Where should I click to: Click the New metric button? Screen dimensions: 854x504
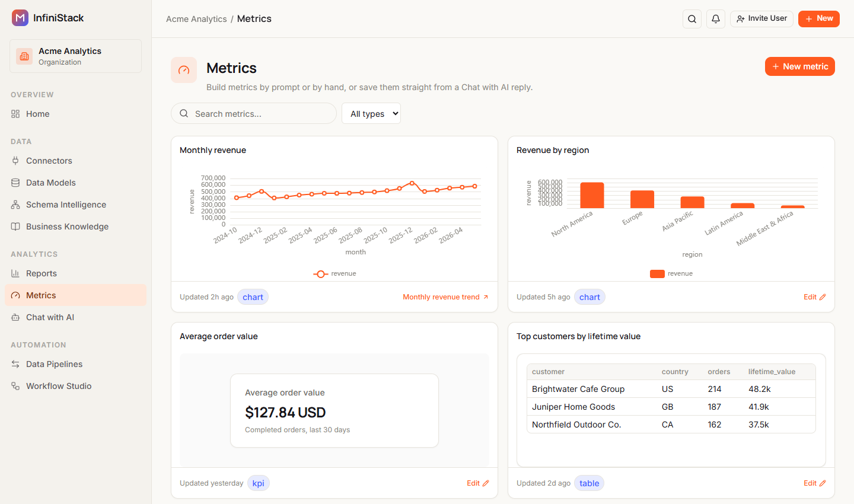click(800, 66)
